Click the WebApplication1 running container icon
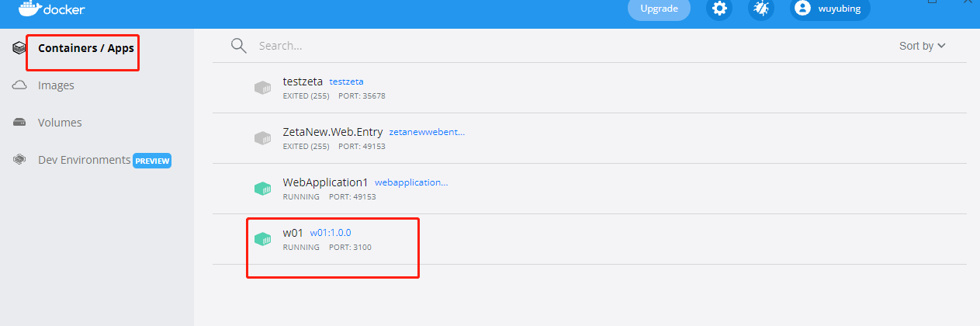The width and height of the screenshot is (980, 326). pyautogui.click(x=263, y=189)
